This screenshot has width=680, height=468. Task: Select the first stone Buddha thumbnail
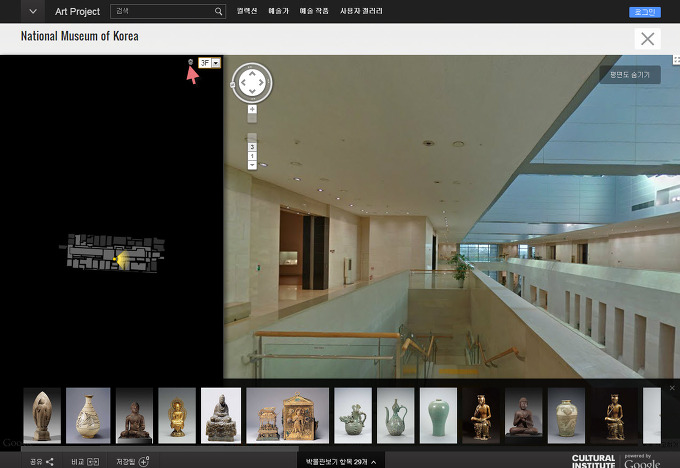[42, 415]
